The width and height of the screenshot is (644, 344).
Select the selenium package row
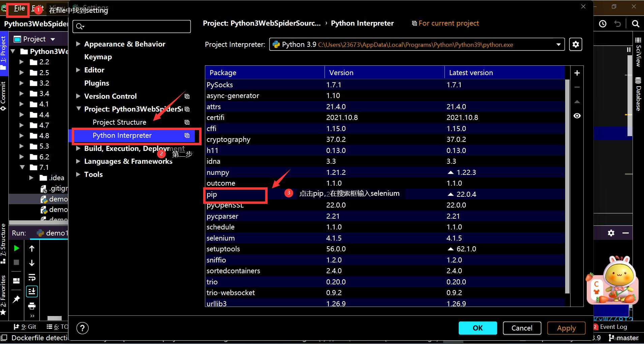385,238
